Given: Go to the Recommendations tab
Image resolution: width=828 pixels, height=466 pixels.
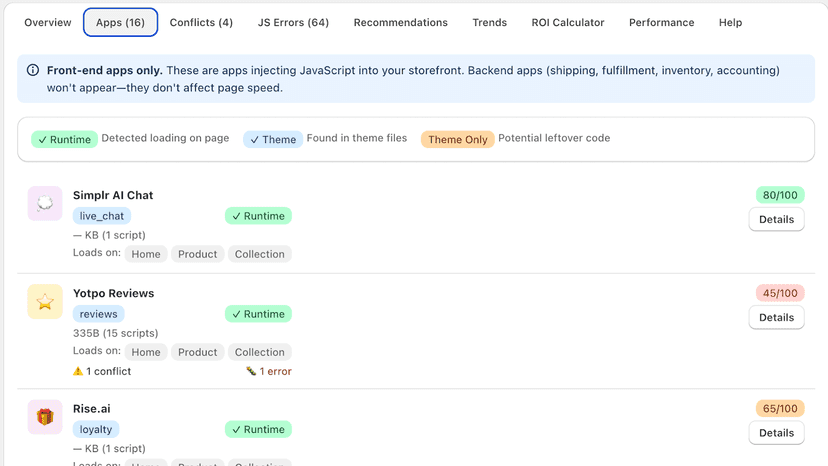Looking at the screenshot, I should coord(401,23).
